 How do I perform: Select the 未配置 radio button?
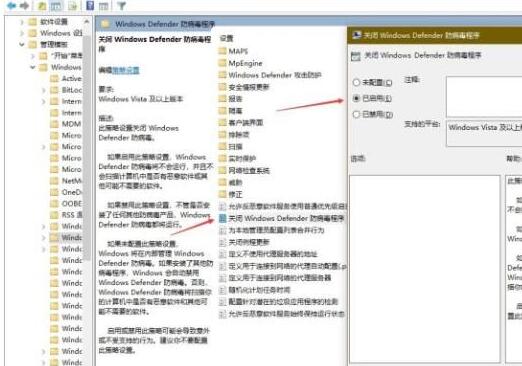click(x=356, y=82)
